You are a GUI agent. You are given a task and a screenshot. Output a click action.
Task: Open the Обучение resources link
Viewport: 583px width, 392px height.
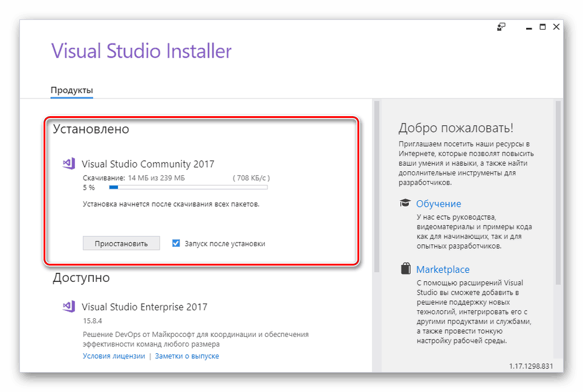[438, 204]
